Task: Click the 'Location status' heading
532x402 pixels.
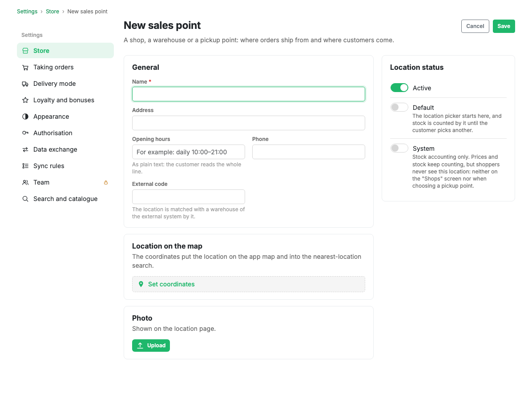Action: 417,67
